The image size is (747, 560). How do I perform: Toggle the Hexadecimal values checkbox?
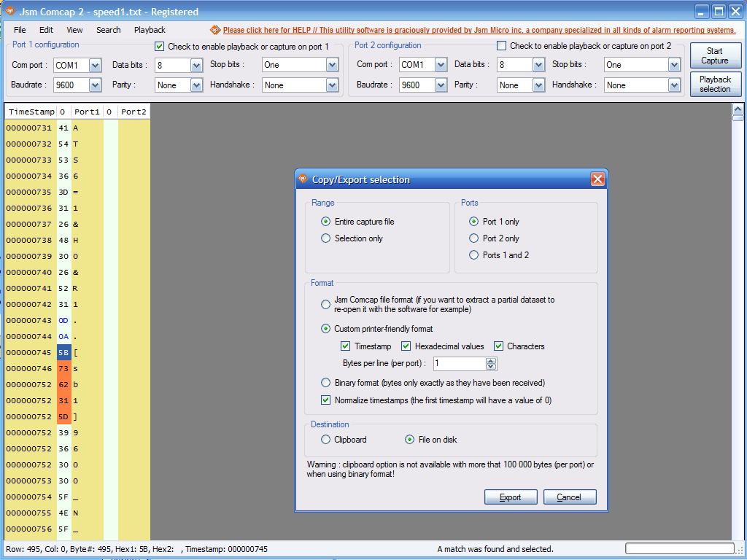click(x=406, y=346)
